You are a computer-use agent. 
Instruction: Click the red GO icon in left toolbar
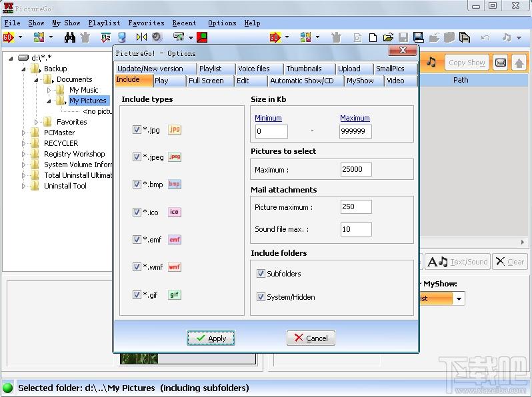[x=9, y=37]
